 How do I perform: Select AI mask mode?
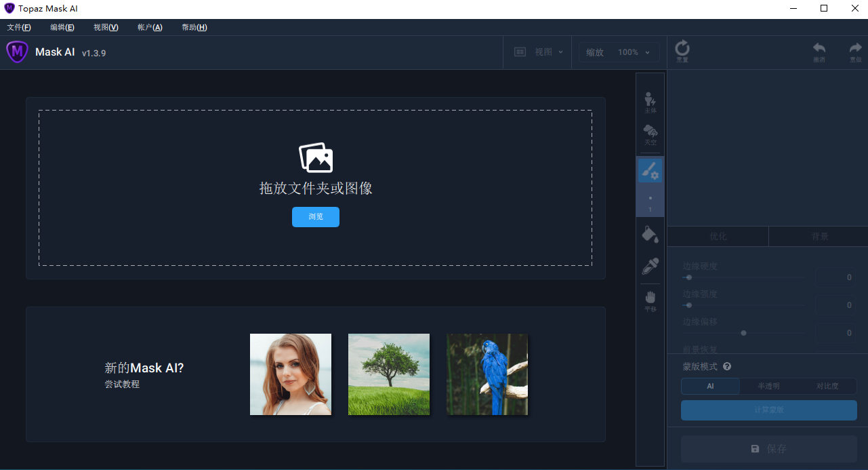tap(710, 386)
